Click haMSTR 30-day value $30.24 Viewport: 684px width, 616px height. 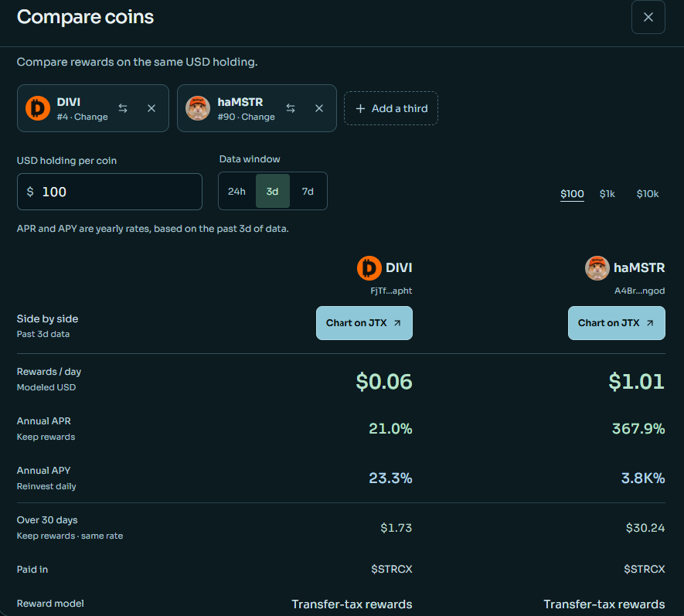pos(645,528)
